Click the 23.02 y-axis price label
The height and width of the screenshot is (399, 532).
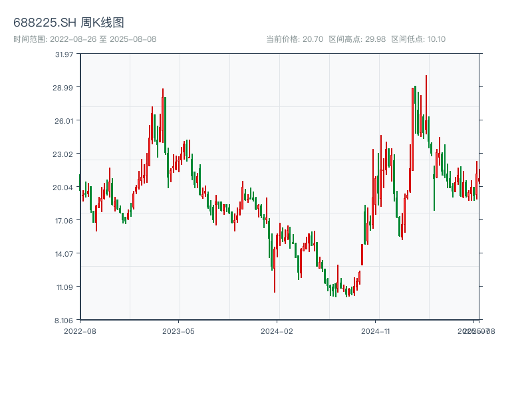pos(63,154)
